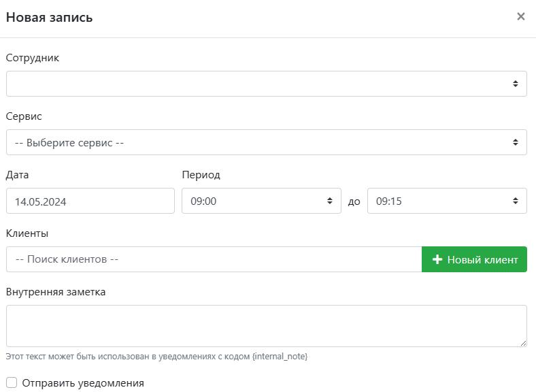
Task: Click the date field showing 14.05.2024
Action: (x=90, y=201)
